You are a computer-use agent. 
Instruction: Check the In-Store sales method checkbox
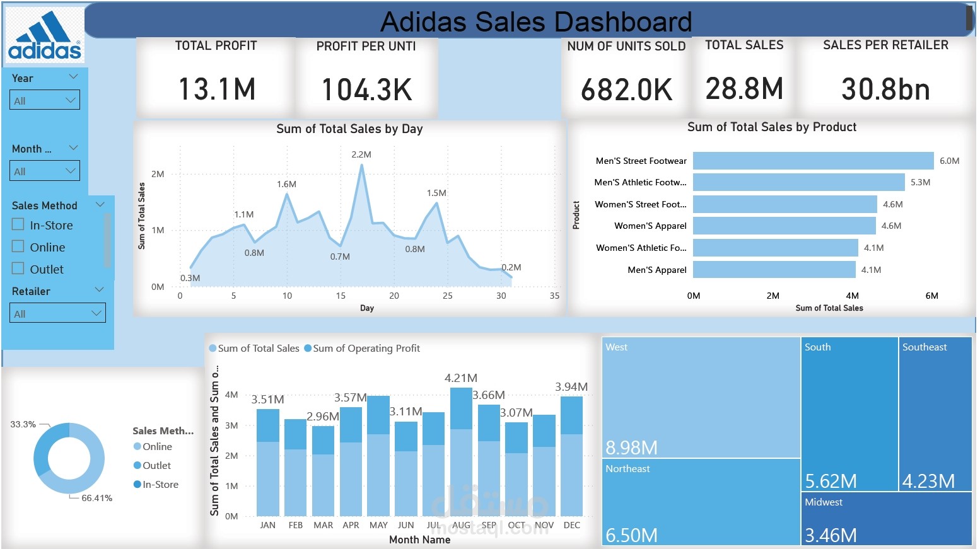click(x=18, y=224)
